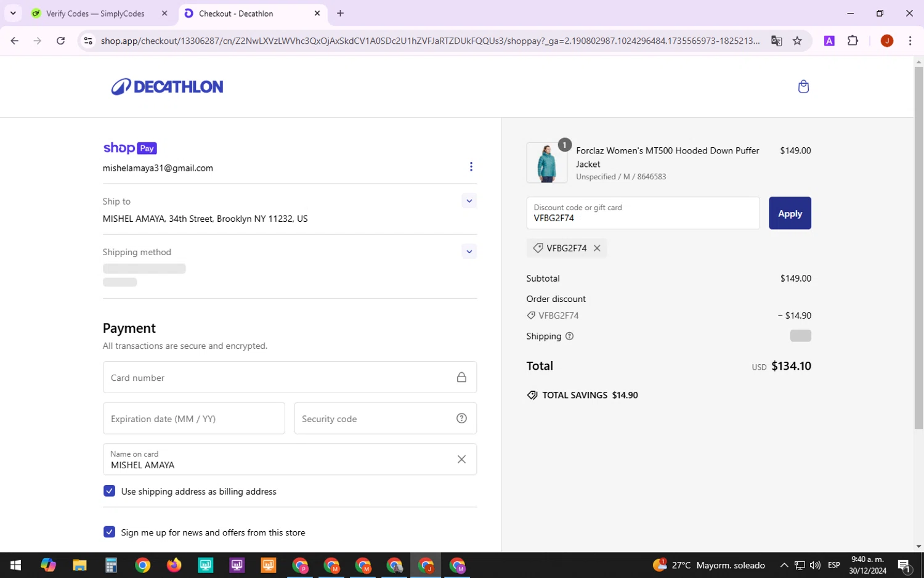Click the ship-to address MISHEL AMAYA, 34th Street

point(205,219)
